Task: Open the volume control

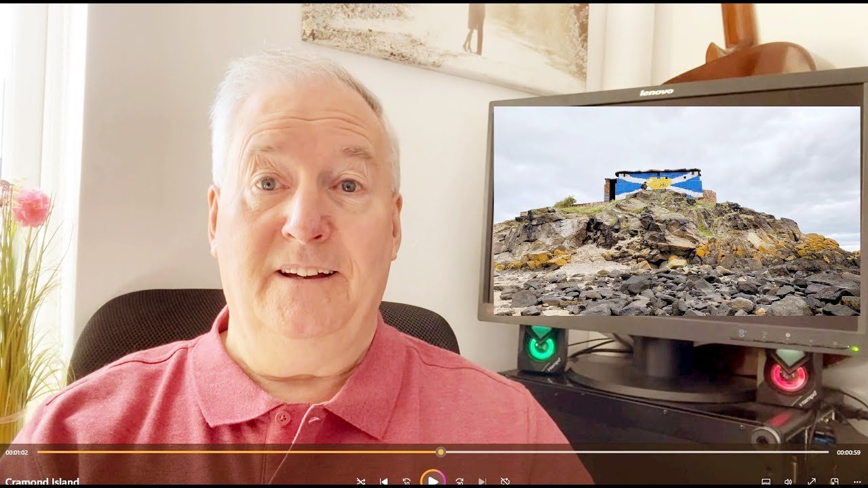Action: pyautogui.click(x=788, y=481)
